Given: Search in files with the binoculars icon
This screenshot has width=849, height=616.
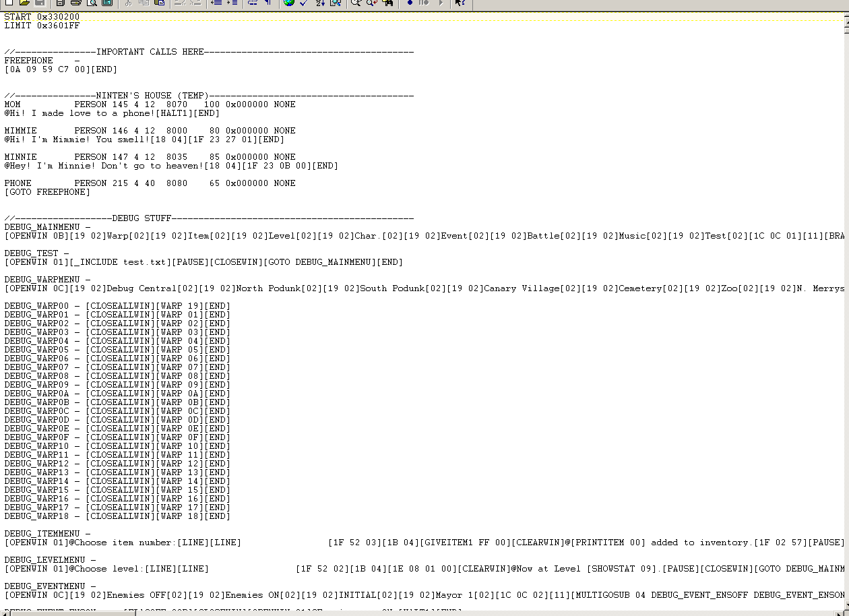Looking at the screenshot, I should pyautogui.click(x=387, y=3).
